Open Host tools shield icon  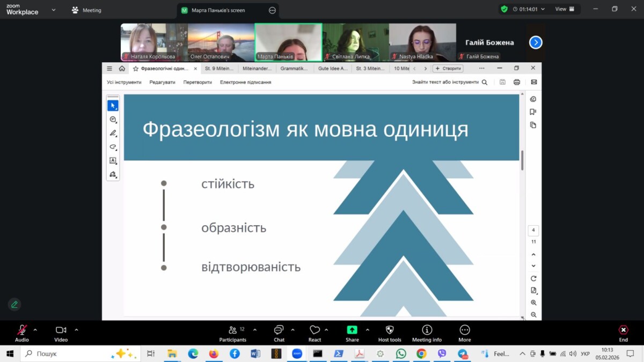(390, 333)
